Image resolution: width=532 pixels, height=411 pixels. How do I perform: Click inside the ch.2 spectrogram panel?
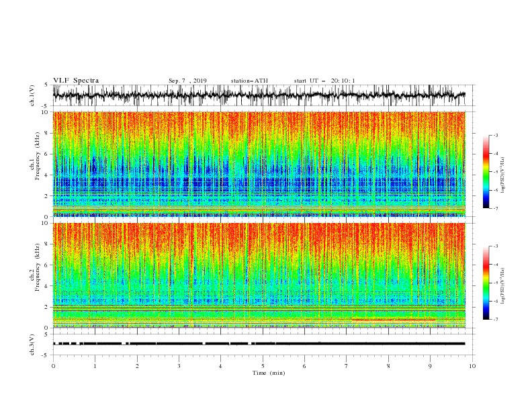[x=259, y=275]
